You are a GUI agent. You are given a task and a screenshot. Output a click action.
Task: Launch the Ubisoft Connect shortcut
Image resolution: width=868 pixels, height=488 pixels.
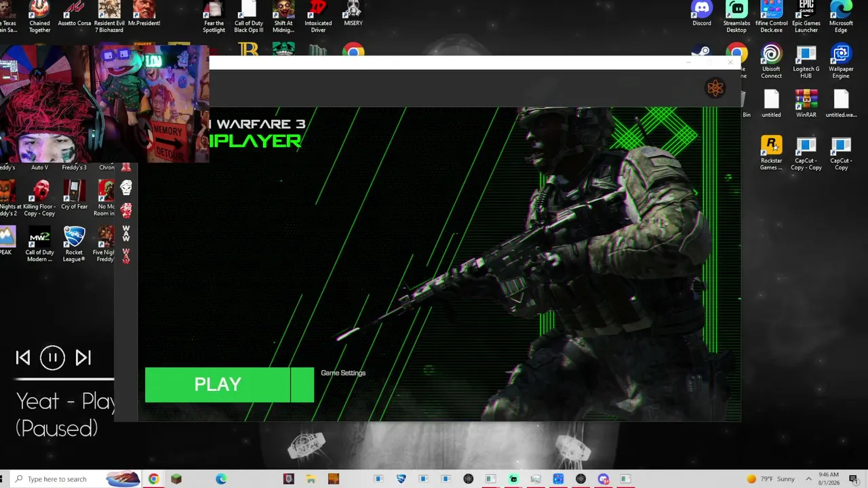[x=771, y=62]
